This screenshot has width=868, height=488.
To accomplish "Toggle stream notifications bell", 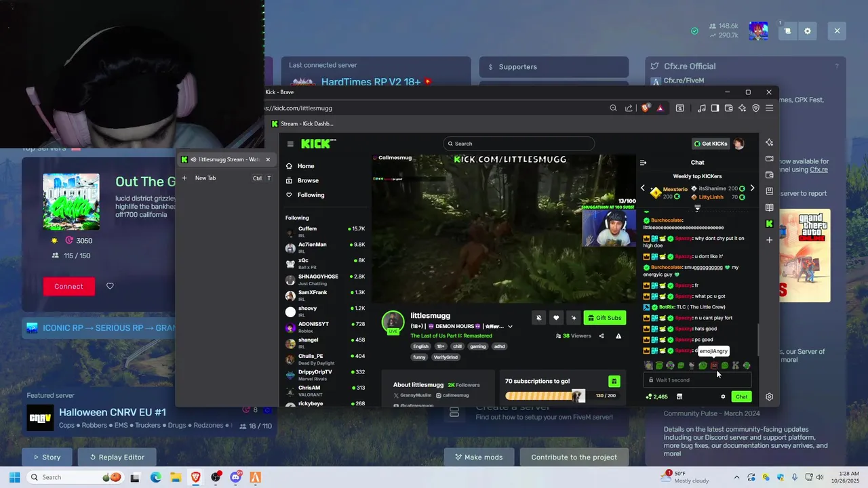I will point(538,317).
